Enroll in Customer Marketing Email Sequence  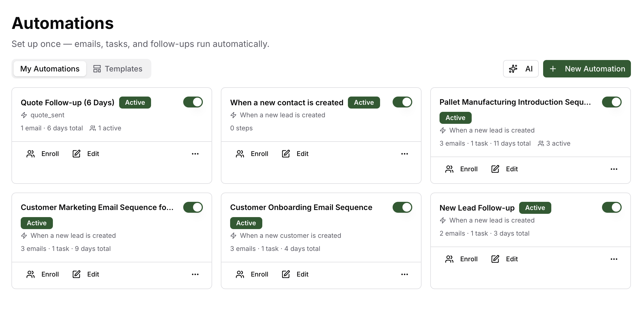(43, 274)
